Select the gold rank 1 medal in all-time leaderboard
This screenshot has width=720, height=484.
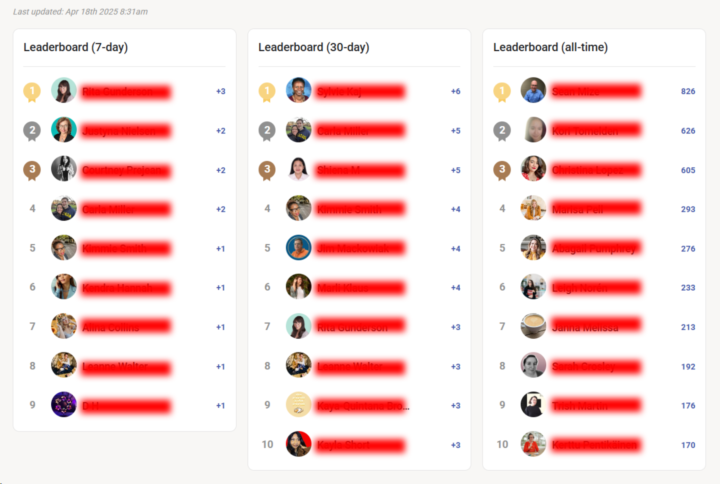(x=502, y=92)
